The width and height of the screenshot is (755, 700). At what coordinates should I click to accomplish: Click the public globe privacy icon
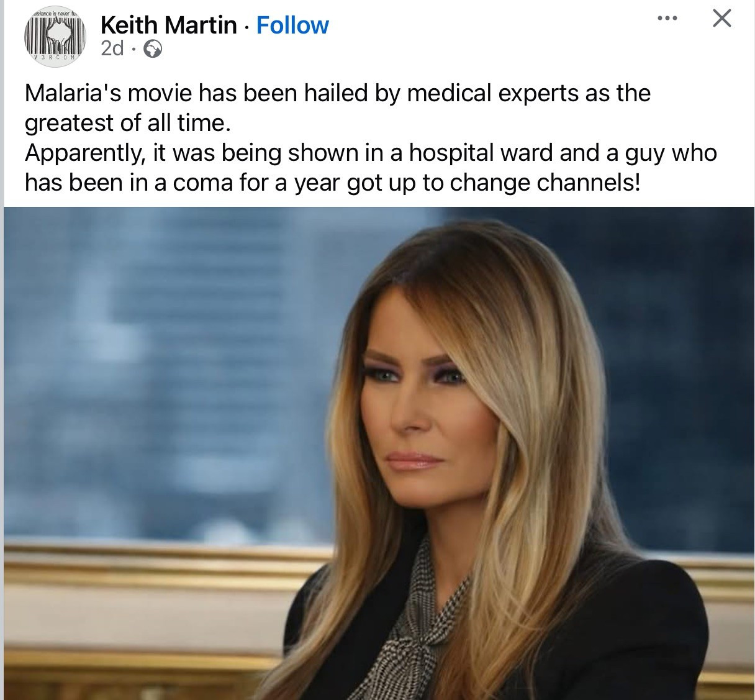(153, 49)
